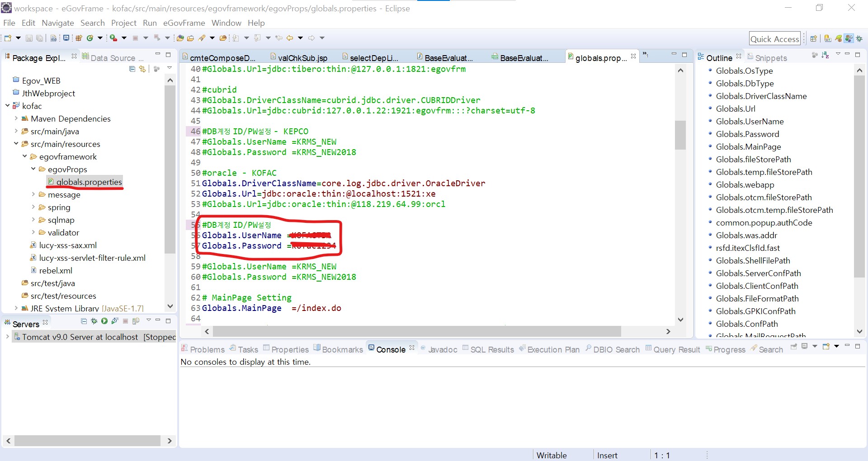Viewport: 868px width, 461px height.
Task: Click the Open Task folder icon
Action: point(191,38)
